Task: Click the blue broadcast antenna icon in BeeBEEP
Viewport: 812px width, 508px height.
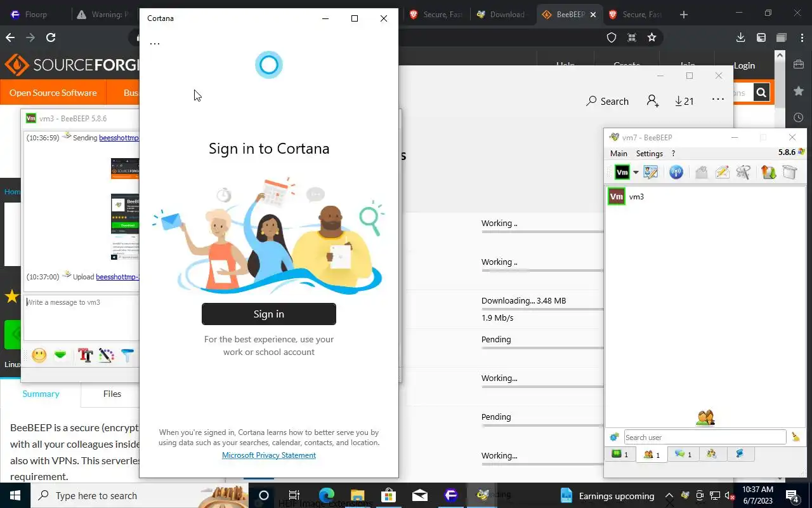Action: [676, 172]
